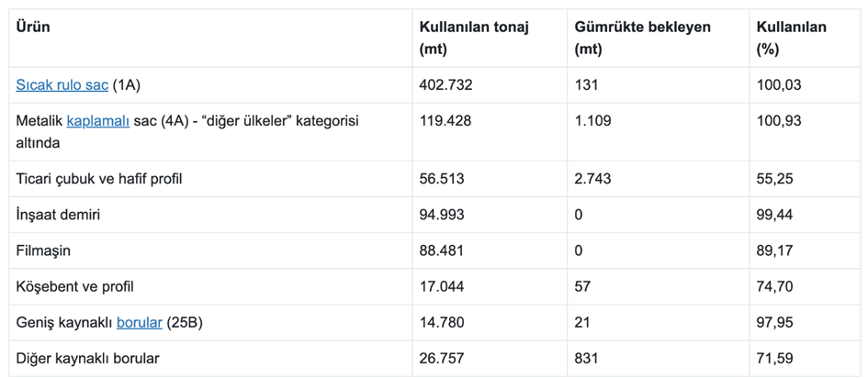Open the "borular" link in row 25B
Image resolution: width=868 pixels, height=378 pixels.
coord(140,322)
